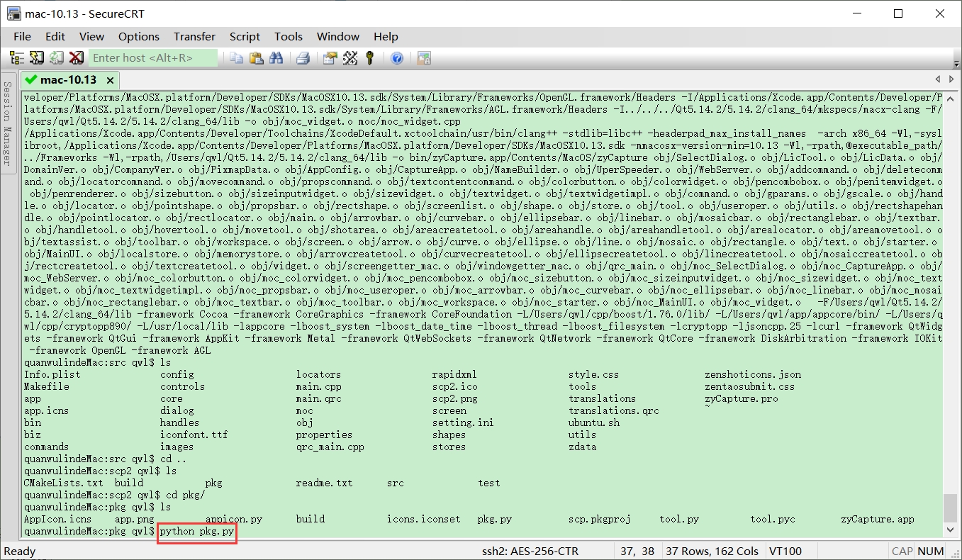
Task: Open Session Options toolbar icon
Action: pos(330,58)
